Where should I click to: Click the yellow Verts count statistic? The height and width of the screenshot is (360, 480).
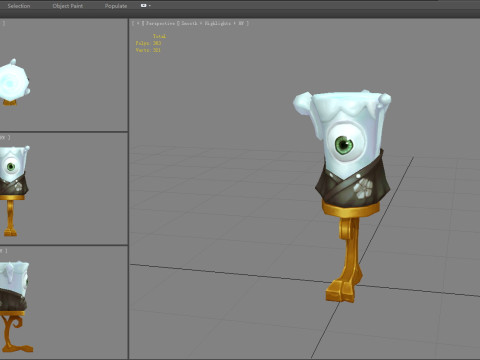(x=148, y=50)
